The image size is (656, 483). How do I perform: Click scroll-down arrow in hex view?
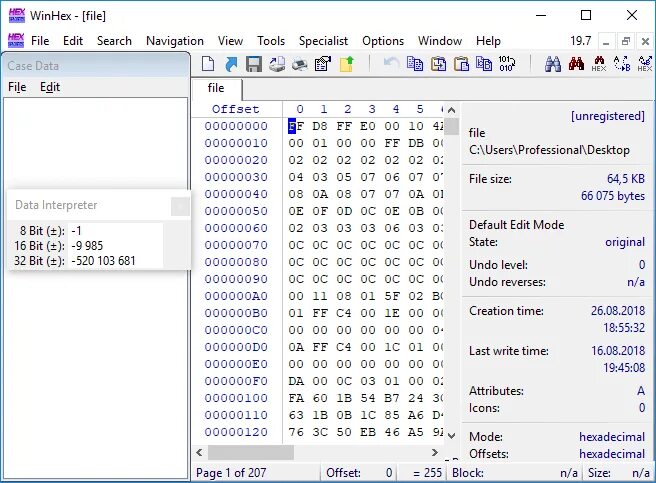[x=451, y=436]
